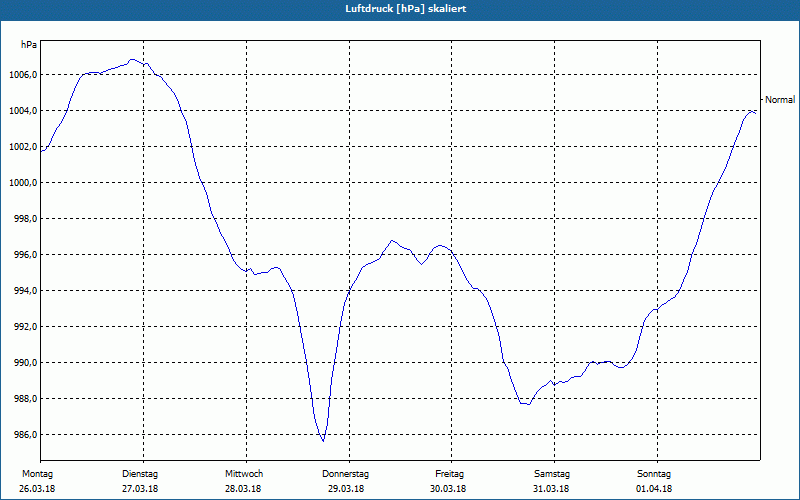Click the date 01.04.18
The height and width of the screenshot is (500, 800).
click(x=654, y=489)
